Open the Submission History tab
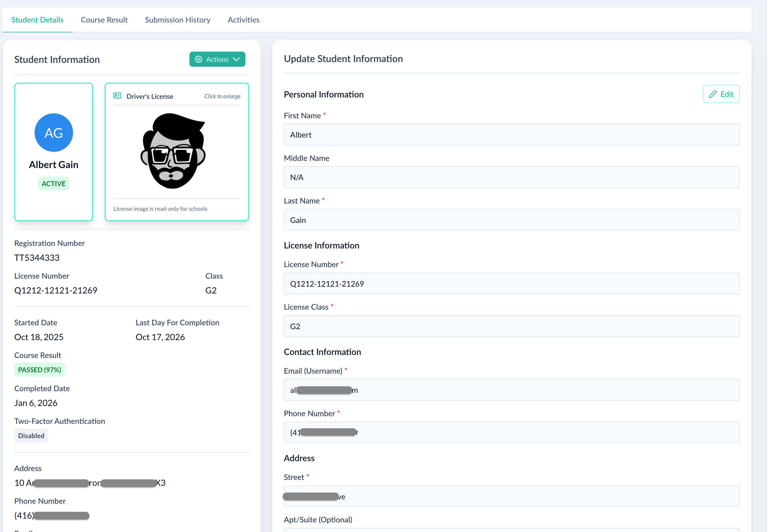Screen dimensions: 767x532 tap(178, 20)
